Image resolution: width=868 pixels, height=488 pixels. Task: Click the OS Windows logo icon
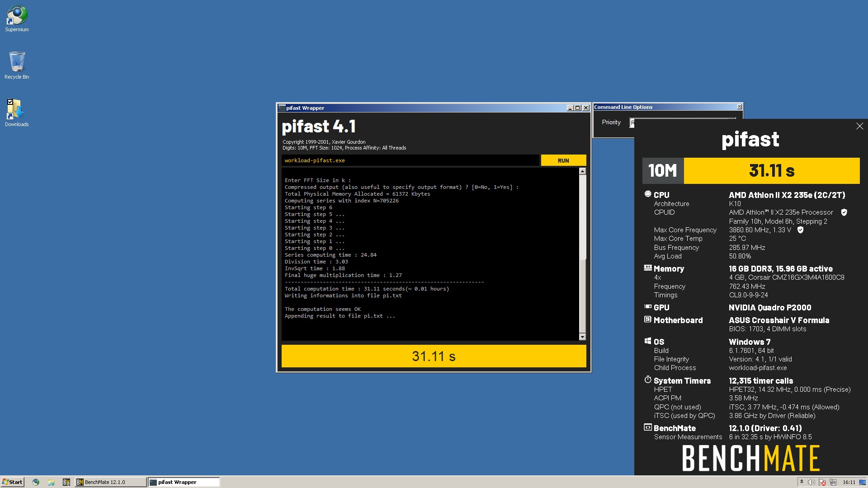coord(648,341)
